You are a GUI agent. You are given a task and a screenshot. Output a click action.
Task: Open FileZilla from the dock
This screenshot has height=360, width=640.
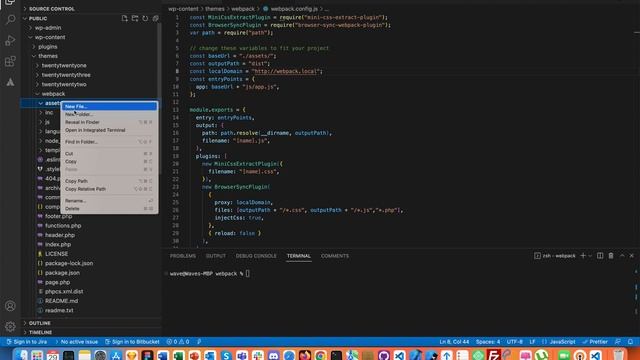494,355
